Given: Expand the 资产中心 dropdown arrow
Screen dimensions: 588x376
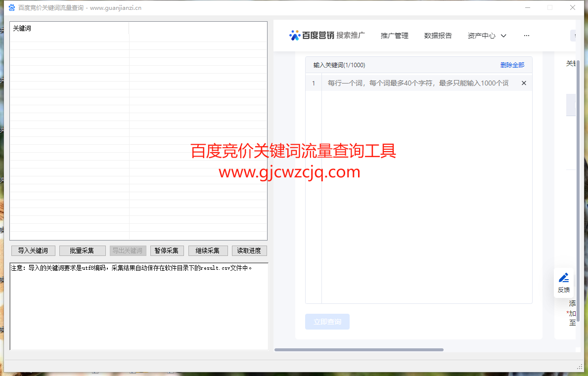Looking at the screenshot, I should coord(503,36).
